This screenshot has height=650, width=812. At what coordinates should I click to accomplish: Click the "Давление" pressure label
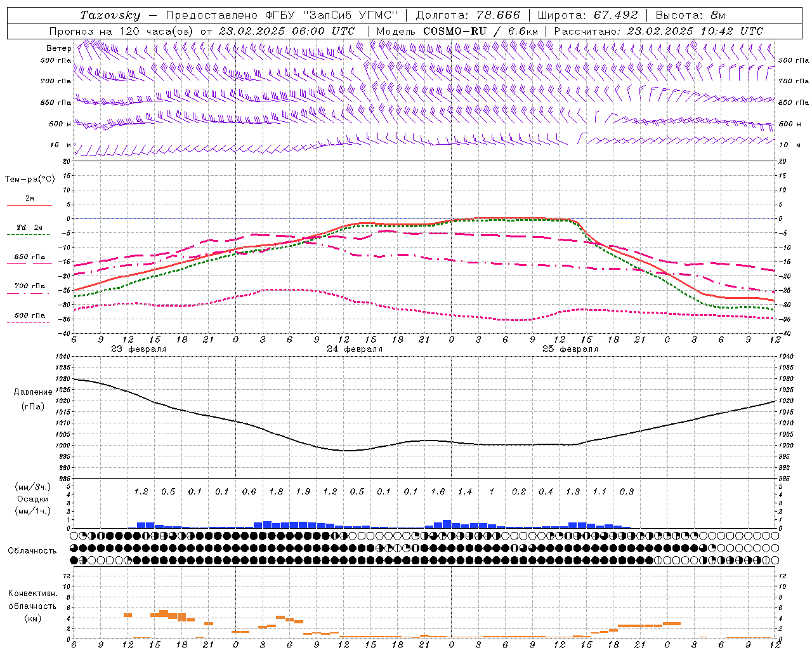click(33, 392)
